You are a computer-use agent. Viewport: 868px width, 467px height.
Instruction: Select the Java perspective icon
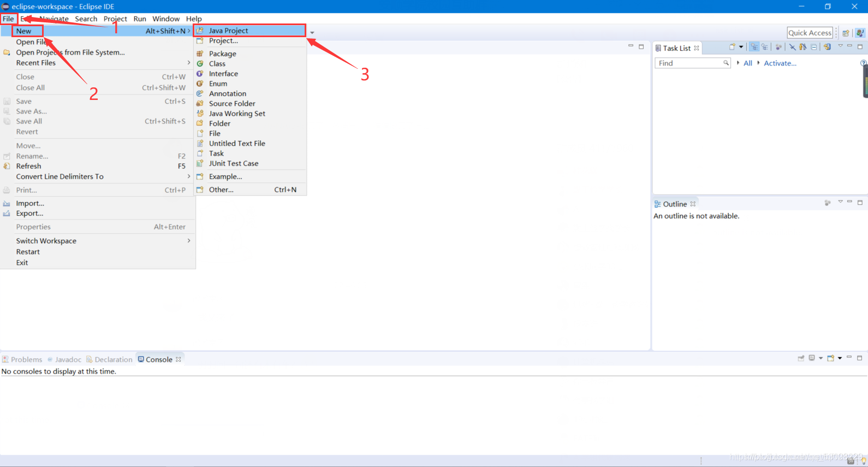(x=860, y=33)
